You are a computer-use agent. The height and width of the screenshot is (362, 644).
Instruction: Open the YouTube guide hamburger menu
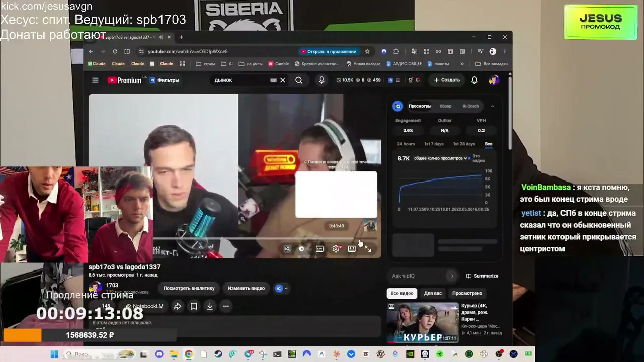pyautogui.click(x=95, y=80)
